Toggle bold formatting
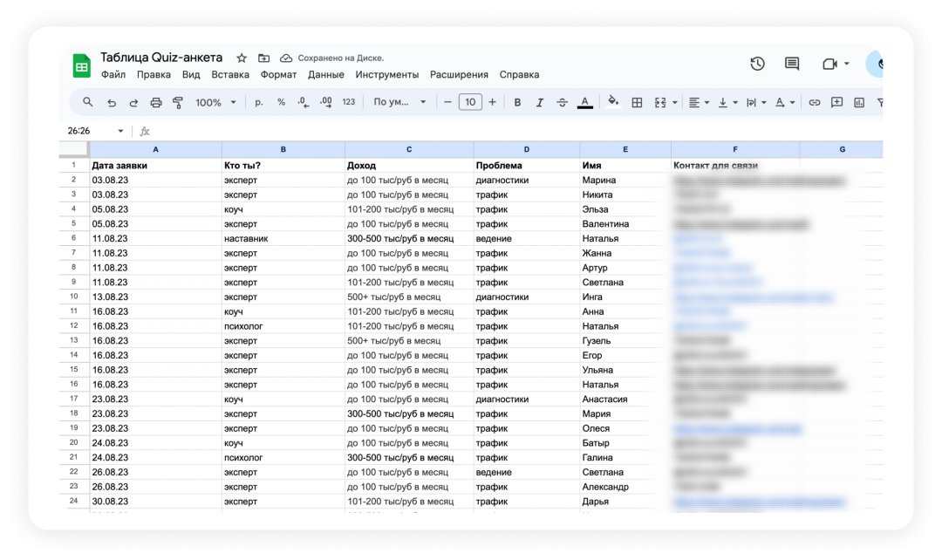The width and height of the screenshot is (942, 560). pos(517,103)
